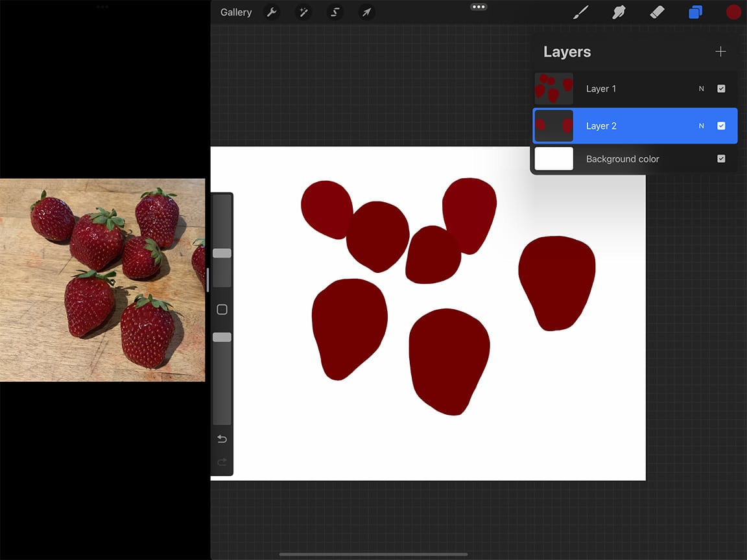Open blend mode N for Layer 1
Viewport: 747px width, 560px height.
(x=701, y=88)
